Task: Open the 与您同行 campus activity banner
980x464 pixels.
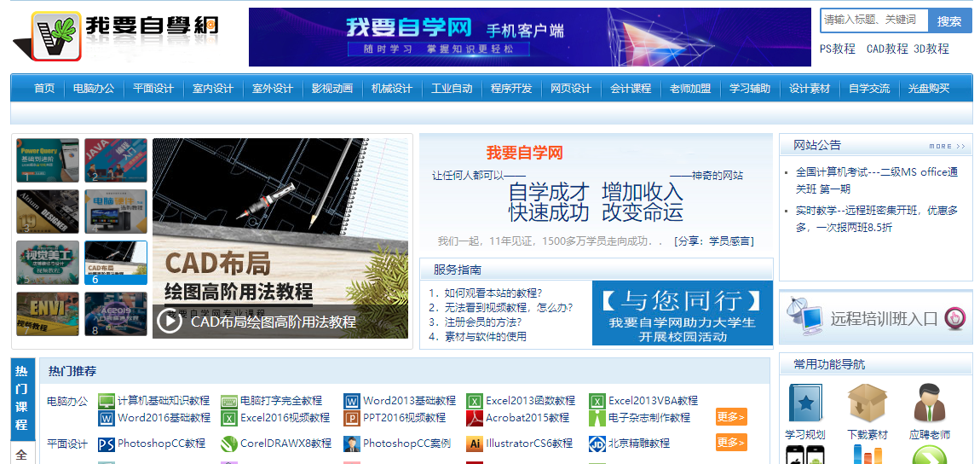Action: (683, 313)
